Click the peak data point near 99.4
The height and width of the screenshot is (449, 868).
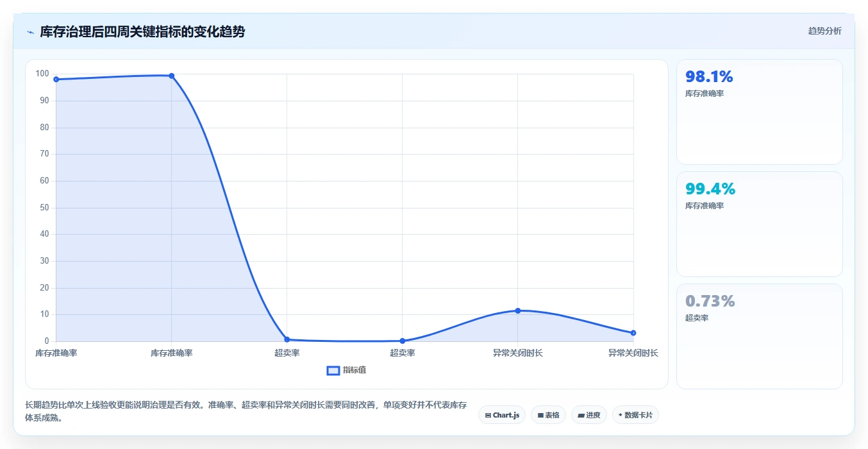click(171, 76)
